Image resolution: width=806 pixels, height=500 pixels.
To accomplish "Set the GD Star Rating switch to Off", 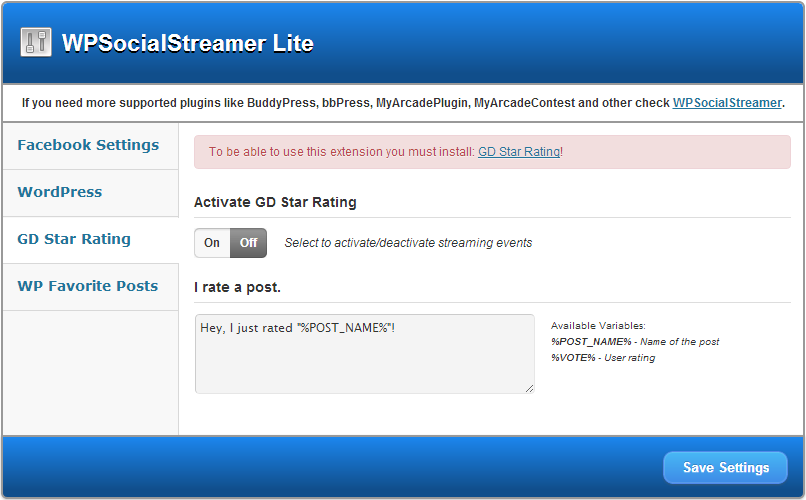I will (x=248, y=243).
